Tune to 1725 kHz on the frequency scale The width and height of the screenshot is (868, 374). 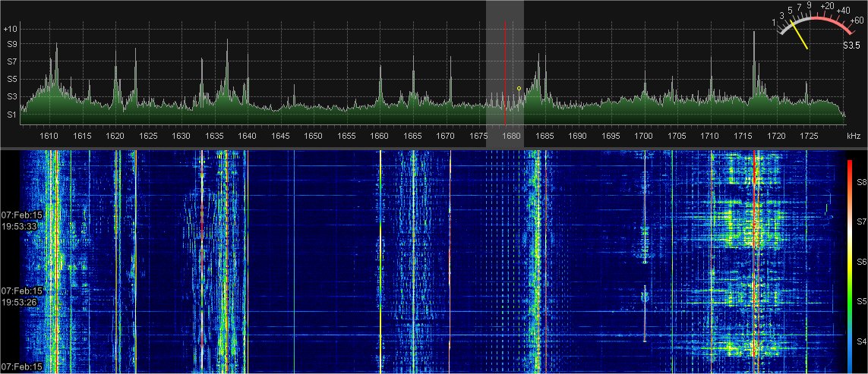pyautogui.click(x=808, y=137)
